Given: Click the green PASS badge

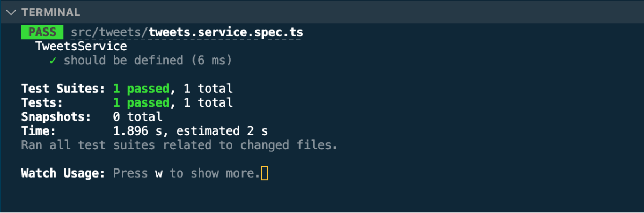Looking at the screenshot, I should (42, 32).
